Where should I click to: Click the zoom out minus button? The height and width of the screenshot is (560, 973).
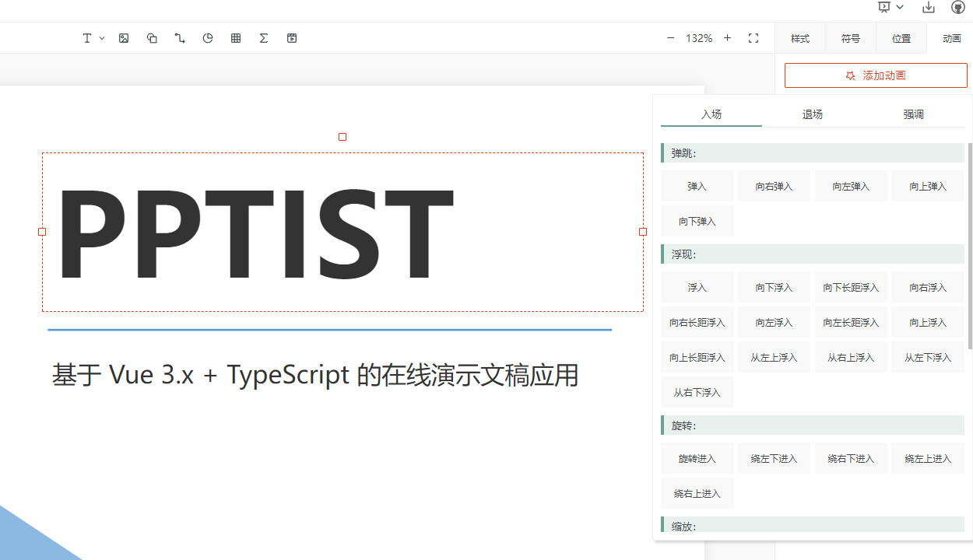(670, 38)
